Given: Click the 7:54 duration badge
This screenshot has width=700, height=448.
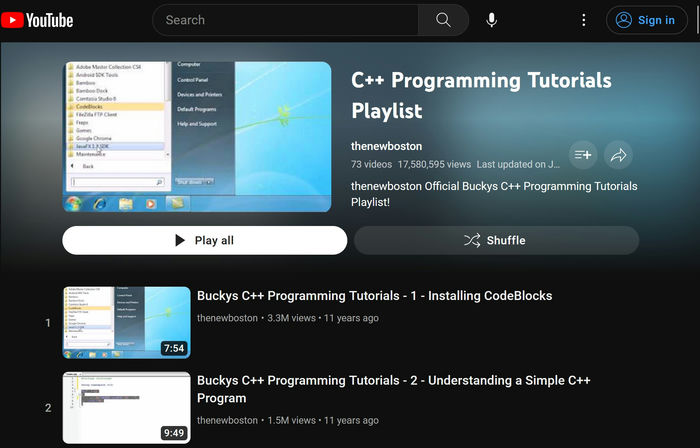Looking at the screenshot, I should [x=174, y=348].
